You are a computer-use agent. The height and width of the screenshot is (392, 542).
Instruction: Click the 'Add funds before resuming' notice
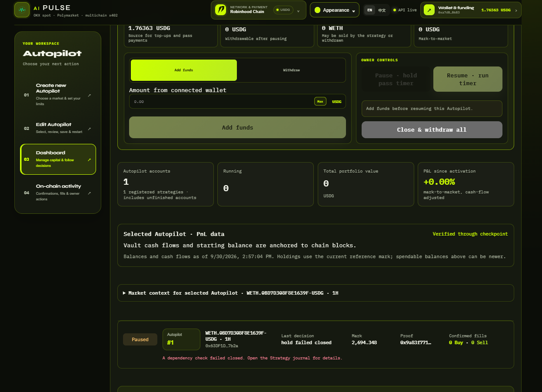click(432, 109)
